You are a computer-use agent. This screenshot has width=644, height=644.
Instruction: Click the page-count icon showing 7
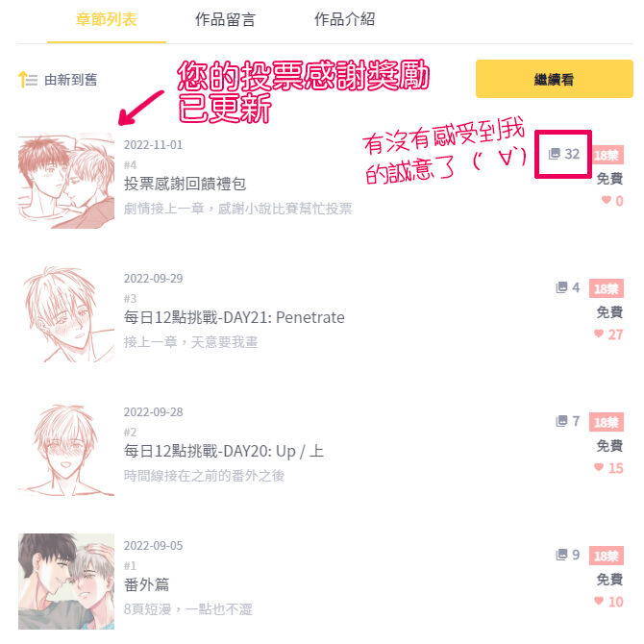561,421
